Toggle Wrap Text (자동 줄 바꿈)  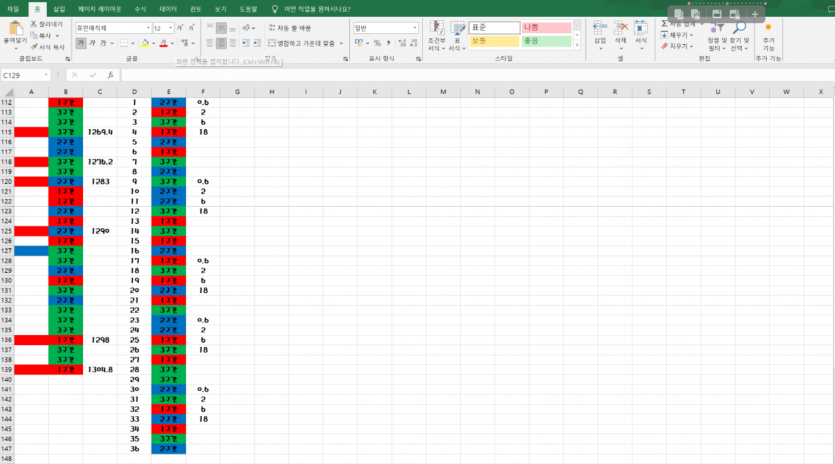(290, 28)
